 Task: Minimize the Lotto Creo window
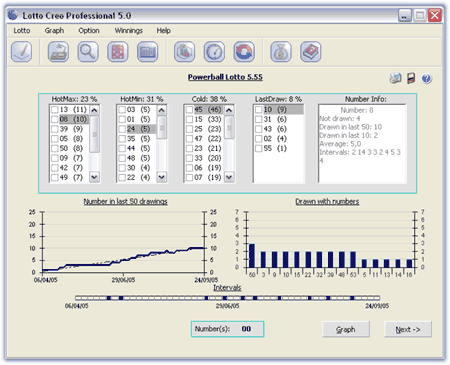click(x=404, y=15)
